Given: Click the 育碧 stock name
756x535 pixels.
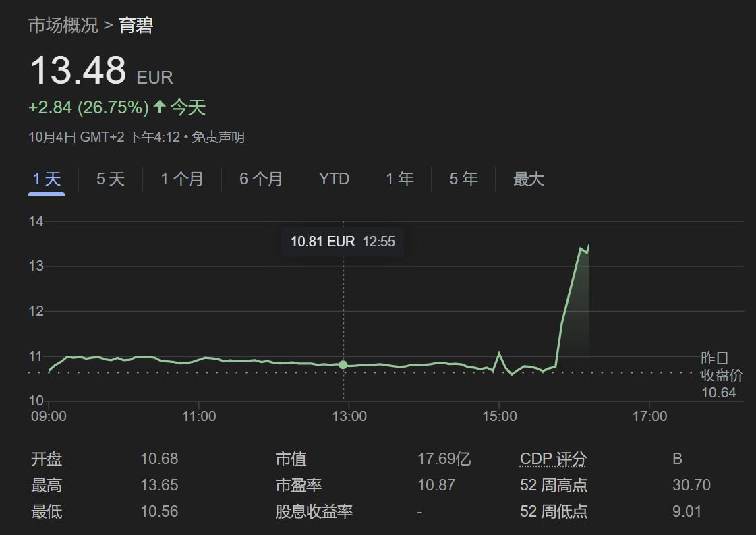Looking at the screenshot, I should [136, 25].
